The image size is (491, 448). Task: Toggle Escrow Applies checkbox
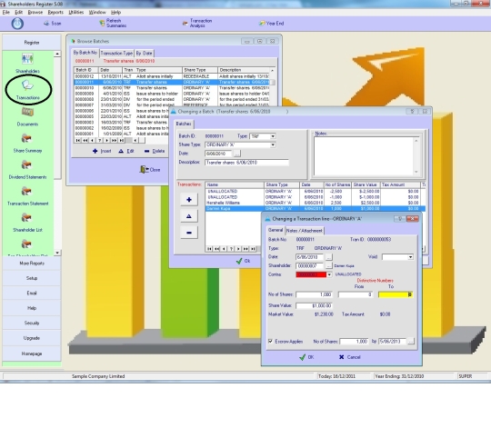pyautogui.click(x=271, y=341)
